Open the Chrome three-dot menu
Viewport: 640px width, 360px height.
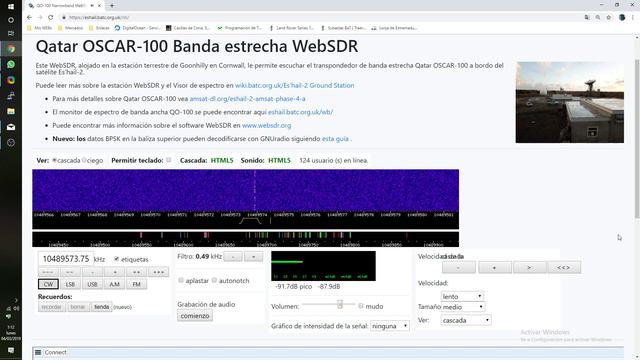(633, 17)
